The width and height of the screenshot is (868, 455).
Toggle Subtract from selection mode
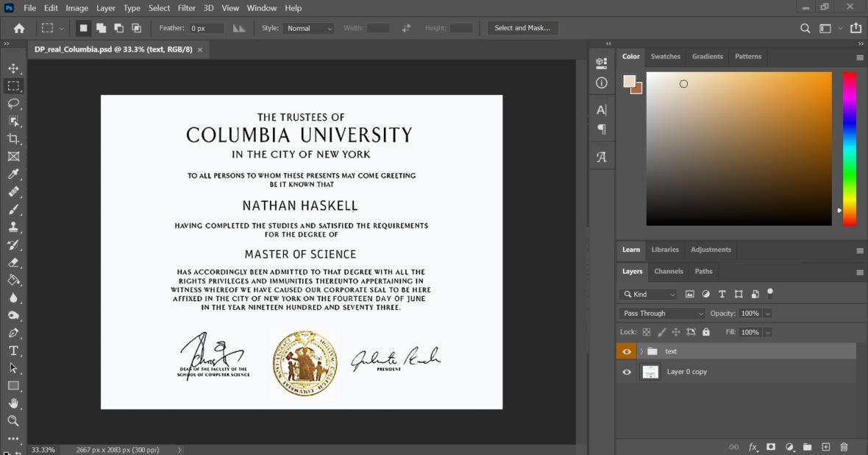pos(118,28)
